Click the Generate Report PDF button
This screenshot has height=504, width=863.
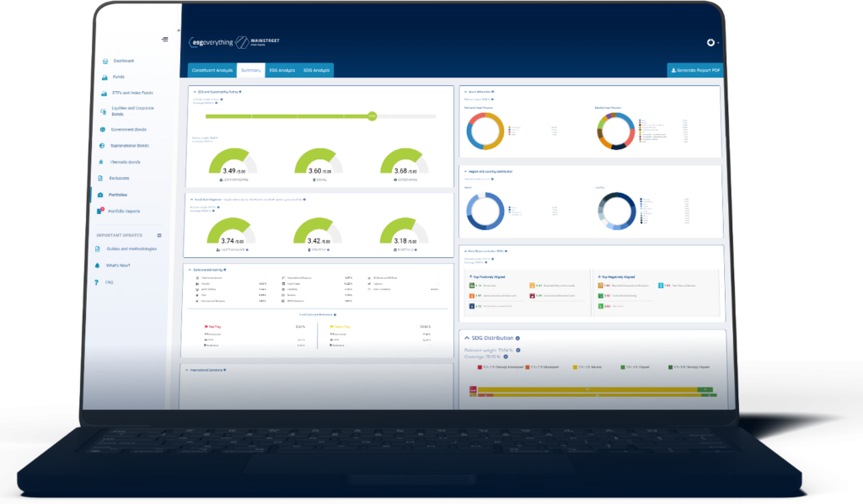coord(695,72)
